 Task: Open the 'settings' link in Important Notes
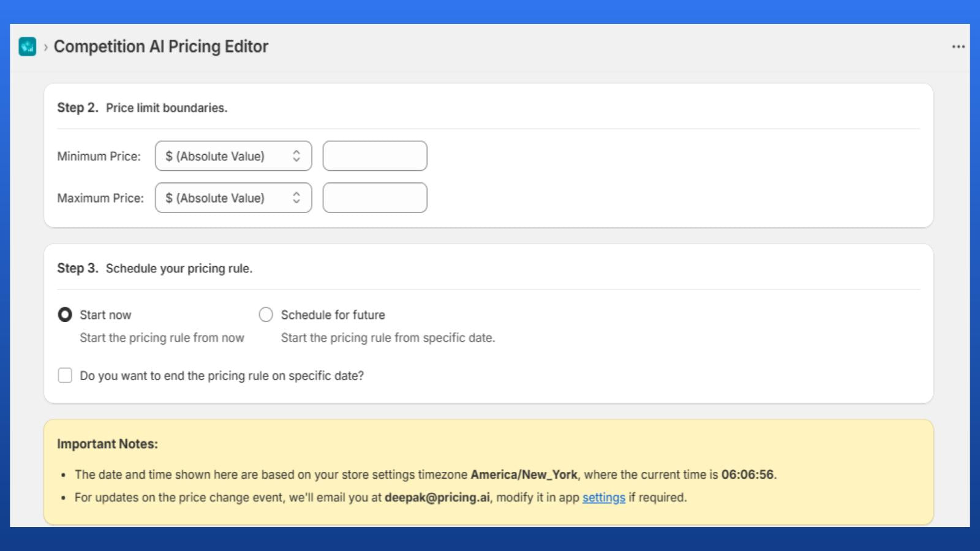603,498
